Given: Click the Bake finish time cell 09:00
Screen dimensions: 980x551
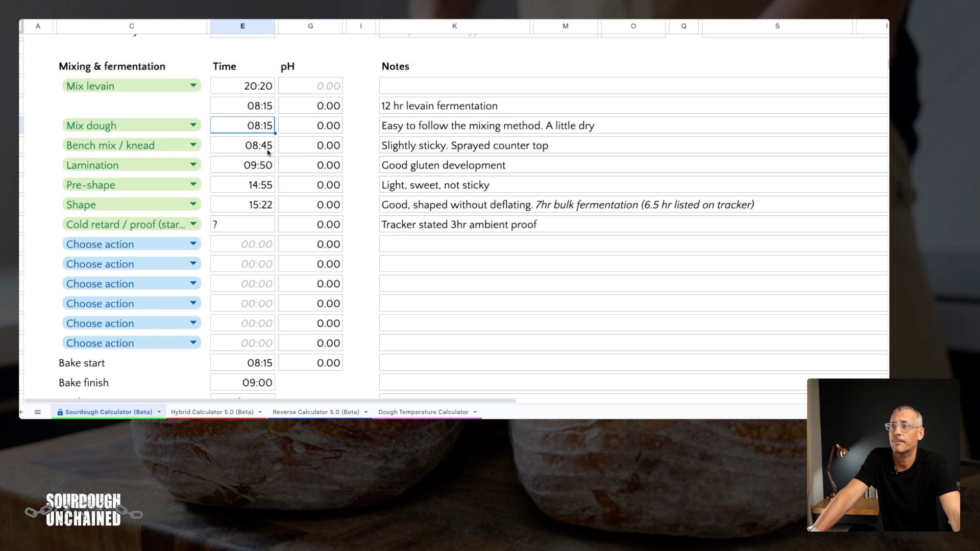Looking at the screenshot, I should 242,383.
